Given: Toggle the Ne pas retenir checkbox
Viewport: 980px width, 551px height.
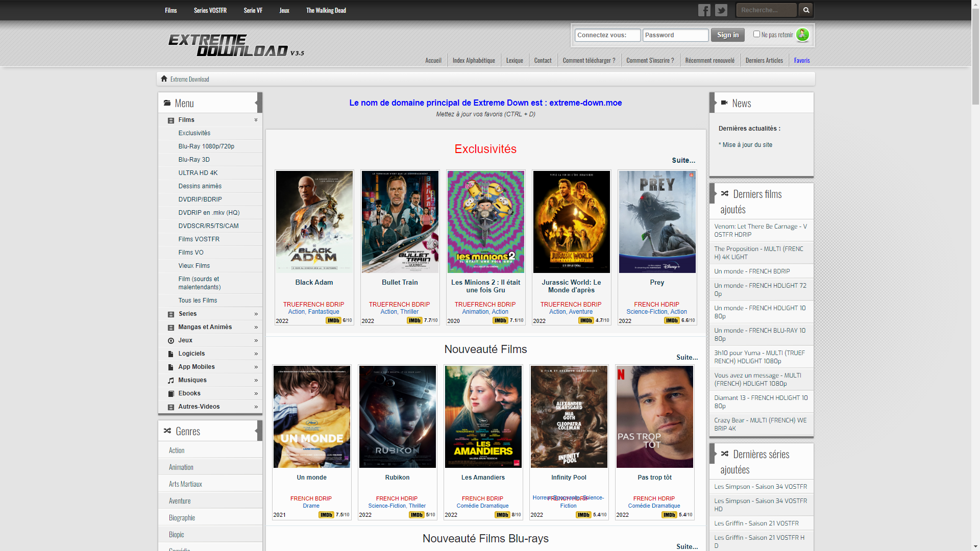Looking at the screenshot, I should [756, 34].
